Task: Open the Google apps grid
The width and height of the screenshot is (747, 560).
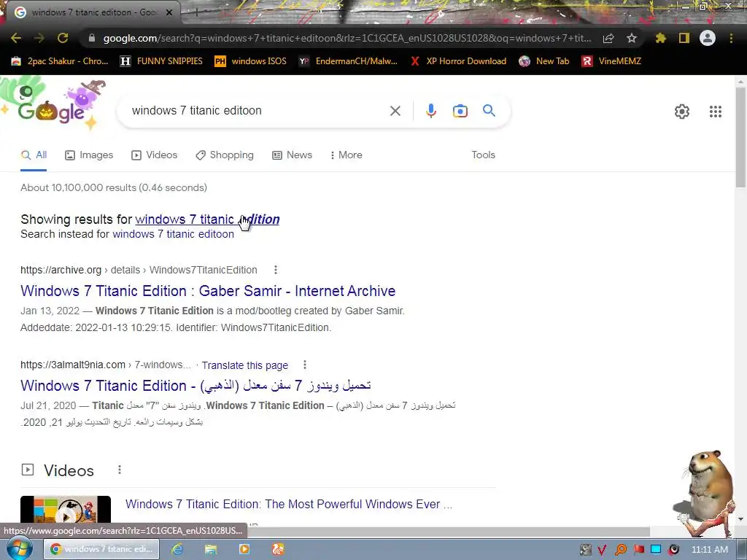Action: (715, 112)
